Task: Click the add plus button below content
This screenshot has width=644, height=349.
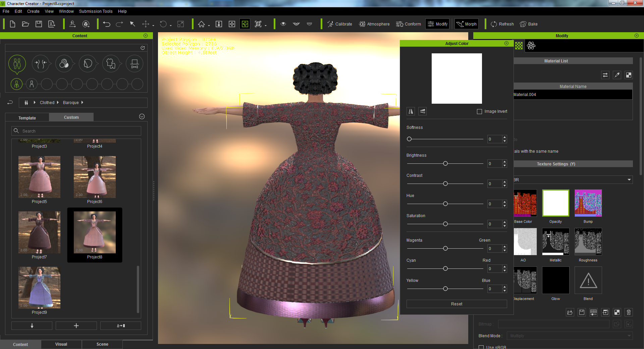Action: click(x=76, y=326)
